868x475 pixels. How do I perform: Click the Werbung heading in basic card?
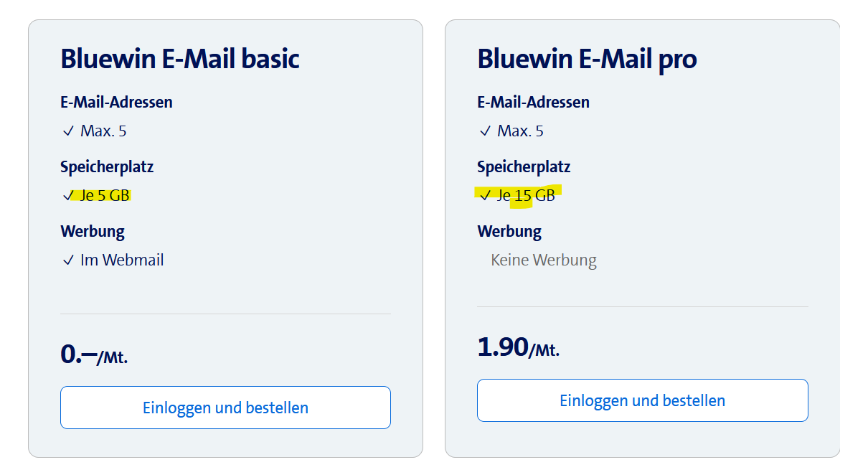point(93,231)
